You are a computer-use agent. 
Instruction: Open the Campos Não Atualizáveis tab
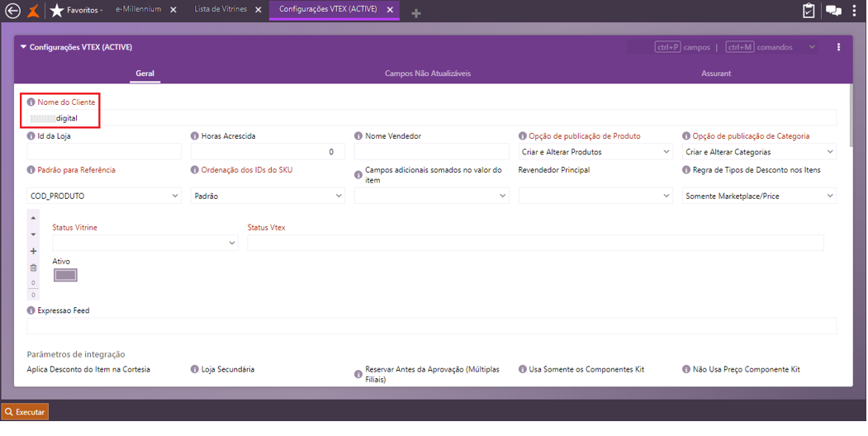pos(428,73)
